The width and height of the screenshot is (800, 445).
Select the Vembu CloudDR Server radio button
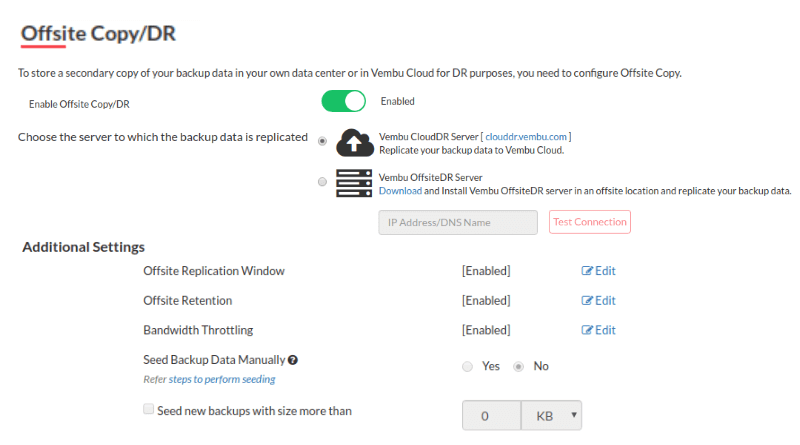322,141
